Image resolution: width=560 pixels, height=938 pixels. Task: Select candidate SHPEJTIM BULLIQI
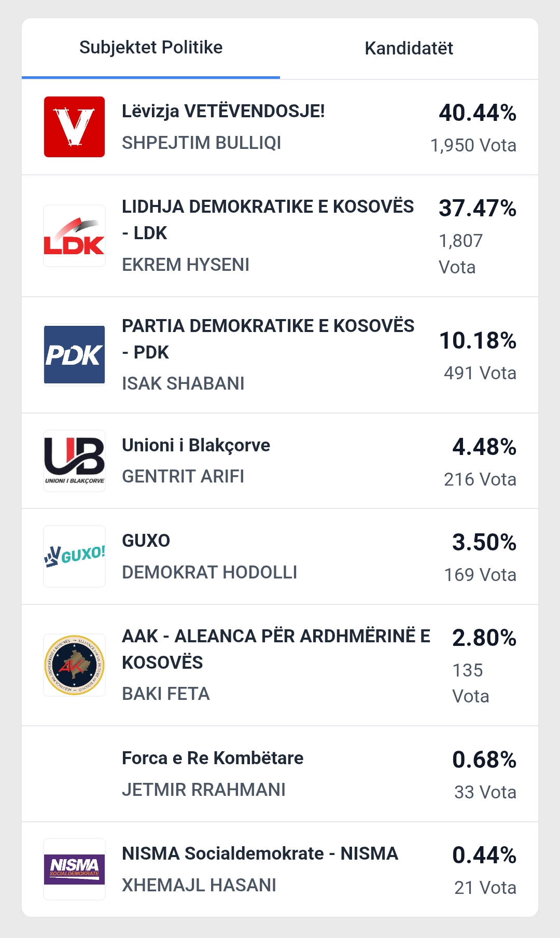[x=201, y=143]
